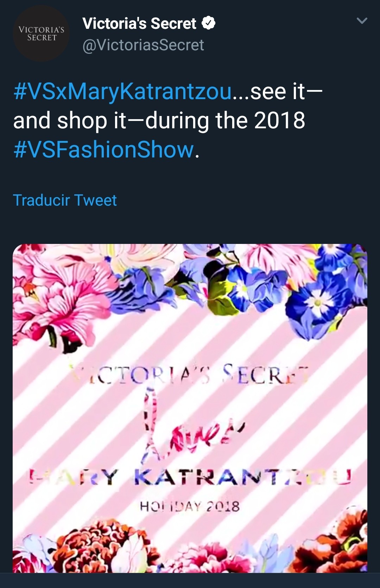Image resolution: width=380 pixels, height=588 pixels.
Task: Play the Mary Katrantzou promo video
Action: [x=190, y=408]
